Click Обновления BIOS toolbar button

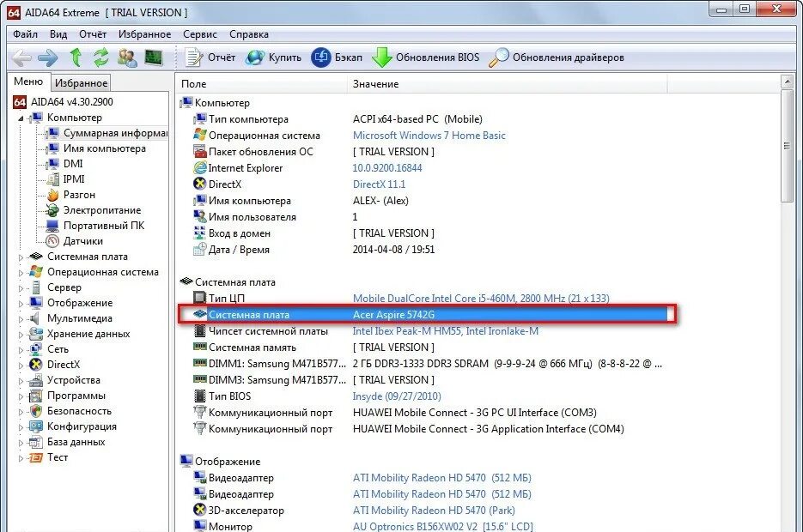(x=426, y=57)
